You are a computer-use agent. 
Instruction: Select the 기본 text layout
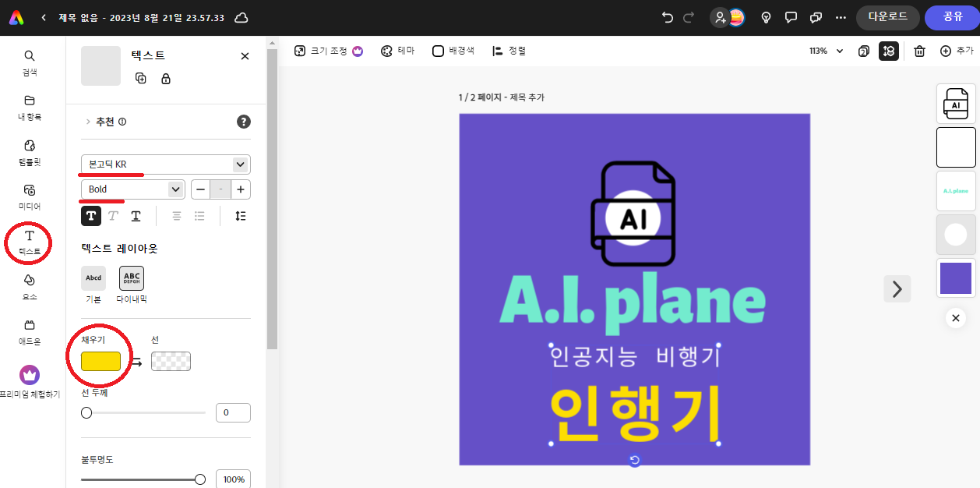click(93, 278)
